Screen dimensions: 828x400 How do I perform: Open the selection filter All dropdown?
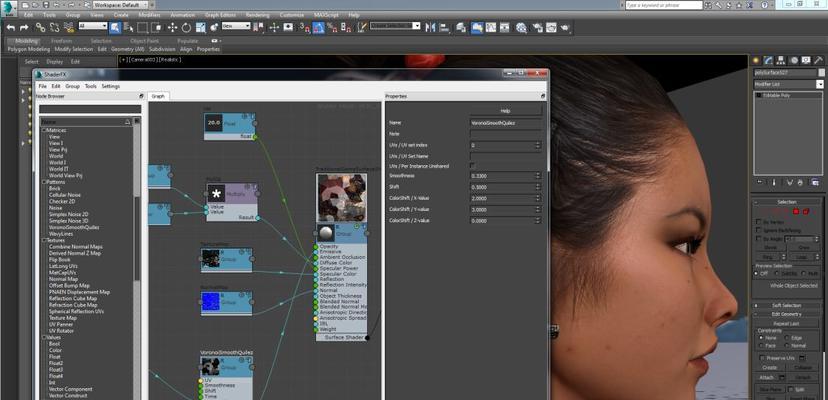coord(93,25)
